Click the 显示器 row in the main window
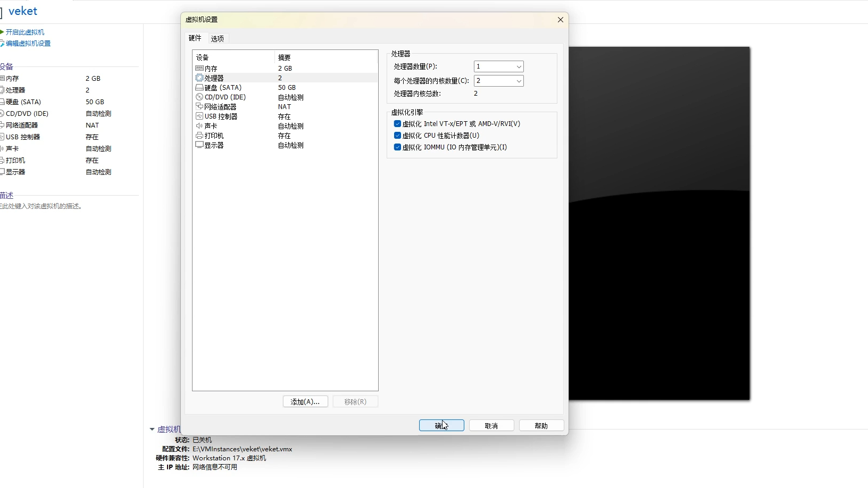Screen dimensions: 868x488 69,172
